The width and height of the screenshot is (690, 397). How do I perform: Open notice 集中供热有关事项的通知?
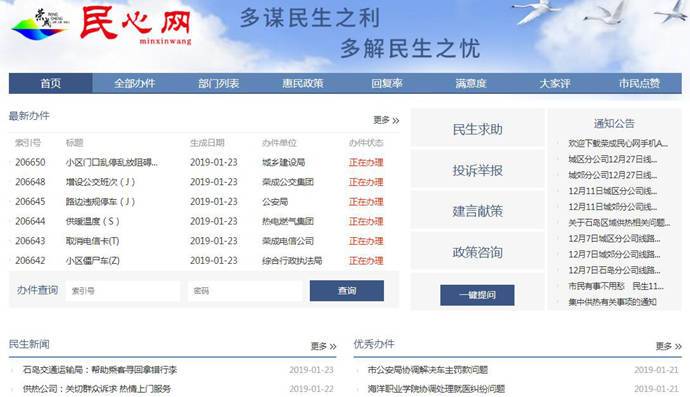click(612, 302)
